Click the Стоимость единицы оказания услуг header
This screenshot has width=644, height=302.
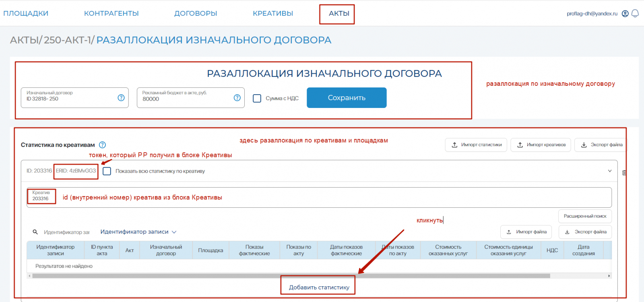coord(508,250)
